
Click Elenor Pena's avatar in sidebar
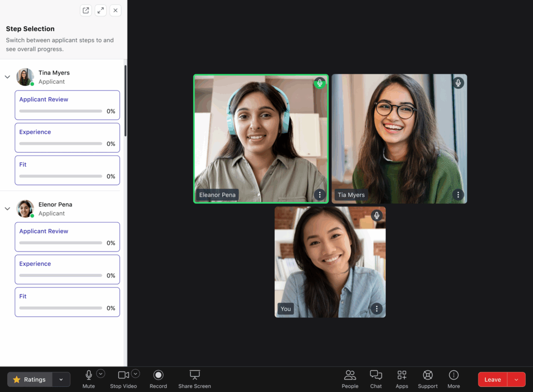coord(25,208)
